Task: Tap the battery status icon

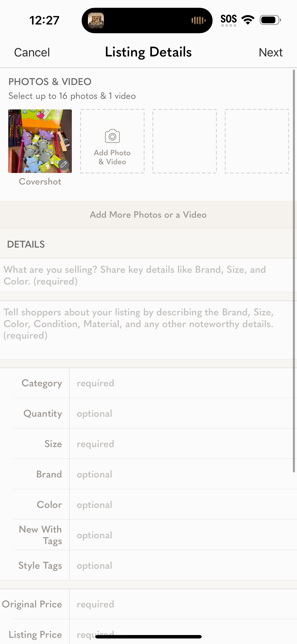Action: [270, 20]
